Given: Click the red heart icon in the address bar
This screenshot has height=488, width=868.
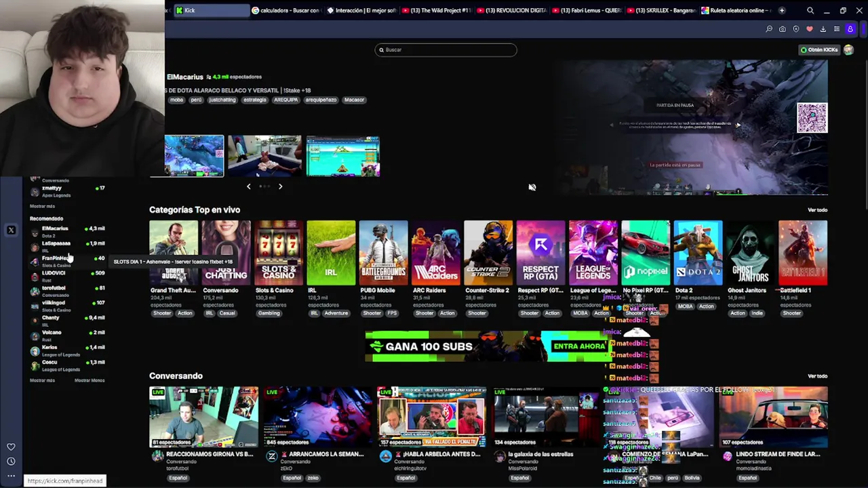Looking at the screenshot, I should pyautogui.click(x=810, y=29).
